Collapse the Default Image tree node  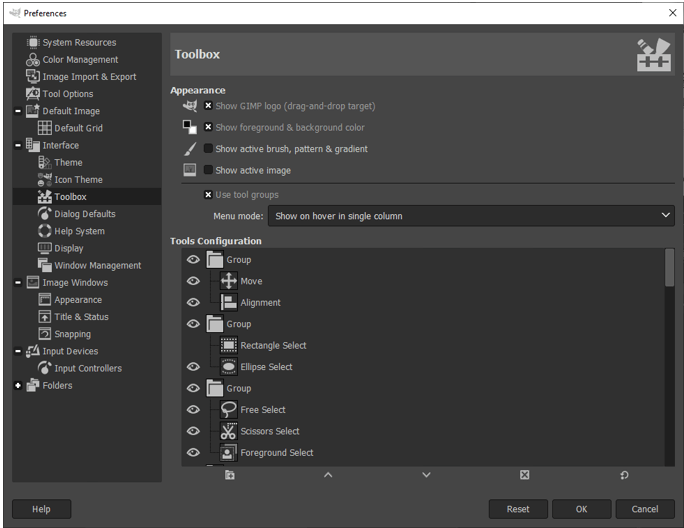click(18, 111)
